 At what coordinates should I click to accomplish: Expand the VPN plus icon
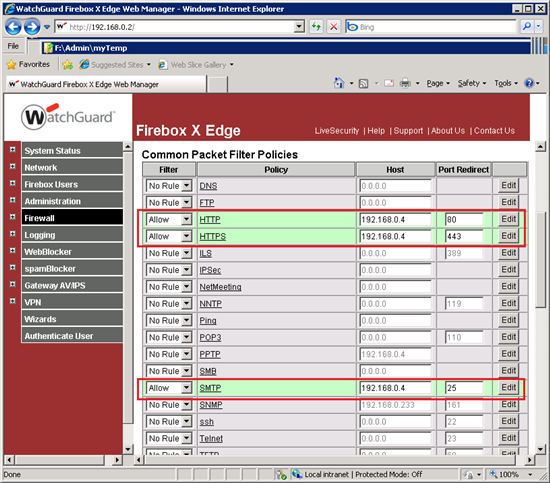pos(13,301)
